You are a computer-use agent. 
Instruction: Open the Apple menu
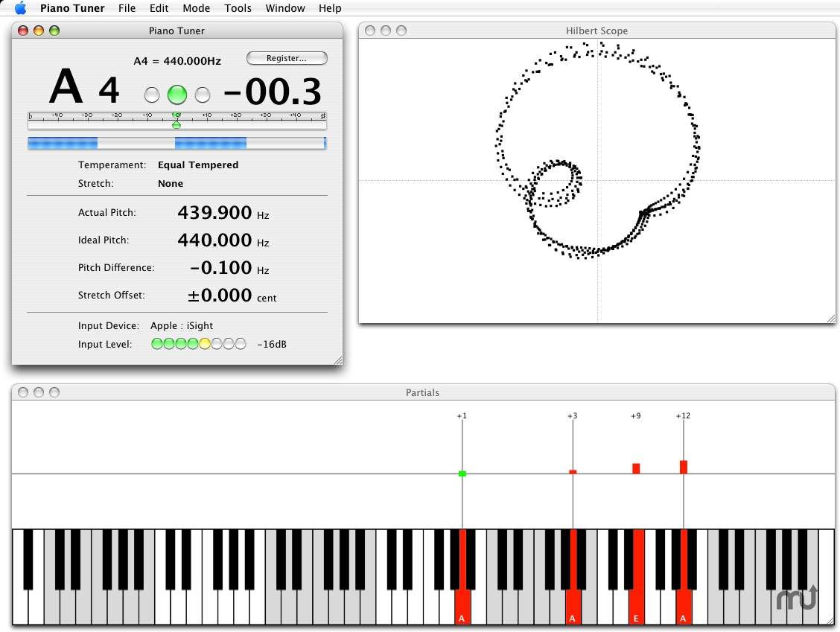[20, 8]
